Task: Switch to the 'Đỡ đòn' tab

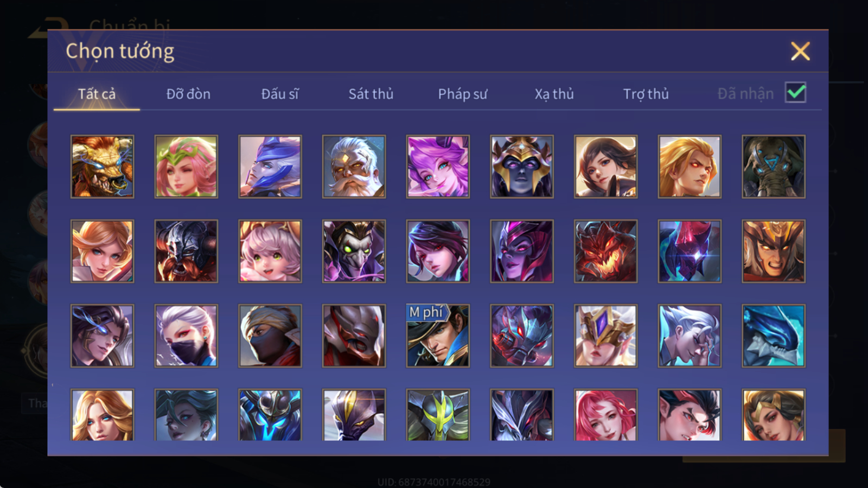Action: [188, 94]
